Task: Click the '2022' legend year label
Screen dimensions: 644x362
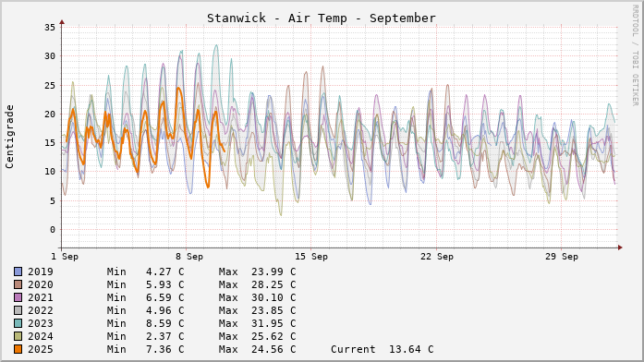Action: [x=41, y=310]
